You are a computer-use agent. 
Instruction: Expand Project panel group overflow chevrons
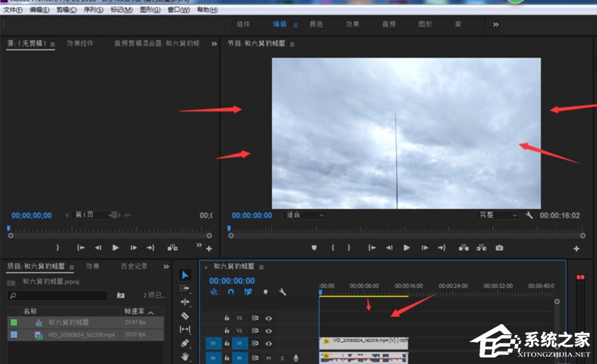coord(166,267)
